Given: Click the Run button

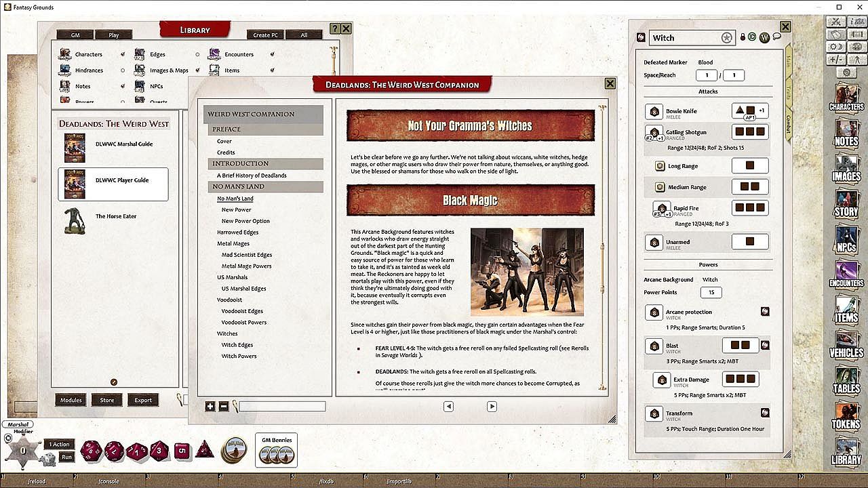Looking at the screenshot, I should point(66,457).
